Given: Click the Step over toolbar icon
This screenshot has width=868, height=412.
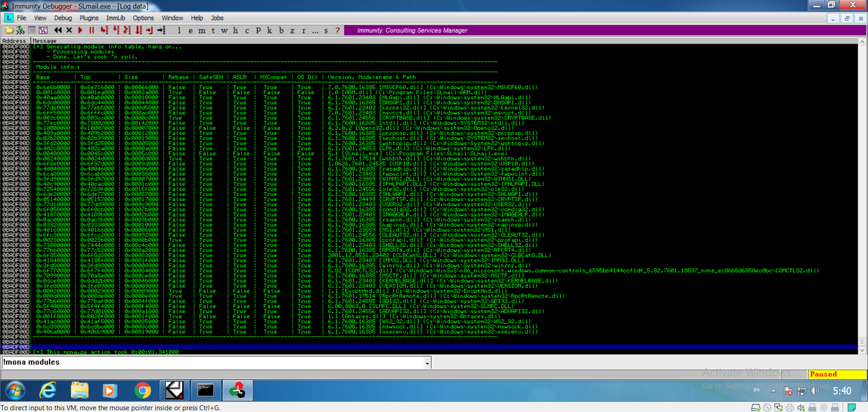Looking at the screenshot, I should coord(116,30).
